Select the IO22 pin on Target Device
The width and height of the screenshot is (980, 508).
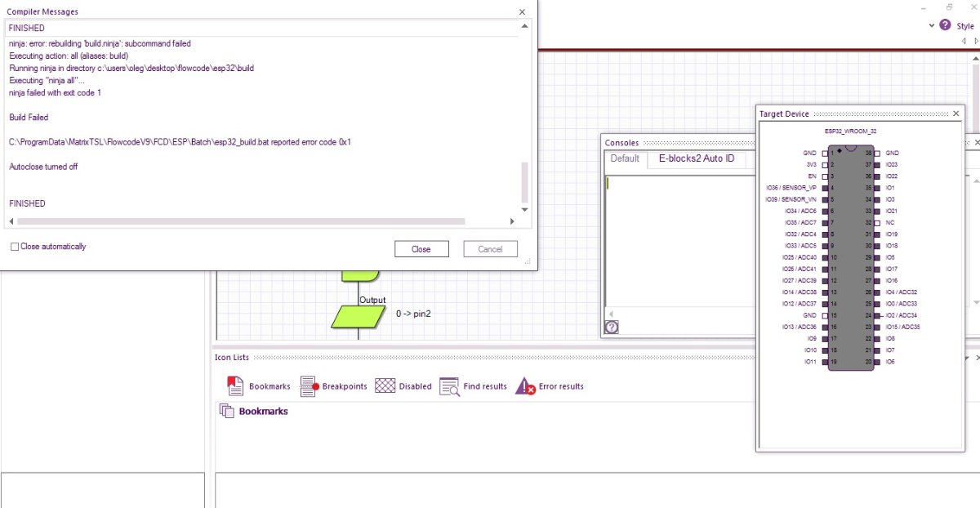coord(877,176)
